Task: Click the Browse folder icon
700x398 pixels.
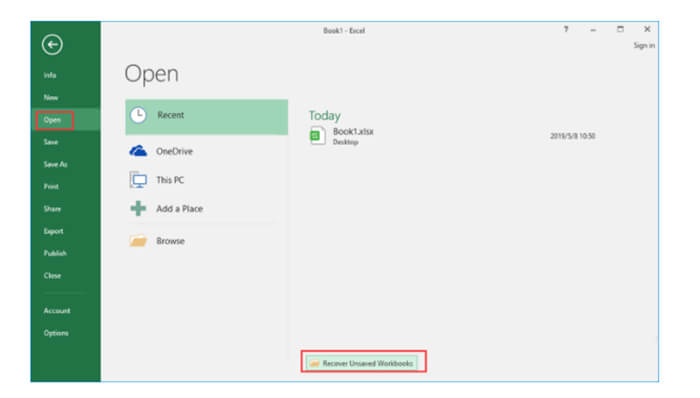Action: click(138, 240)
